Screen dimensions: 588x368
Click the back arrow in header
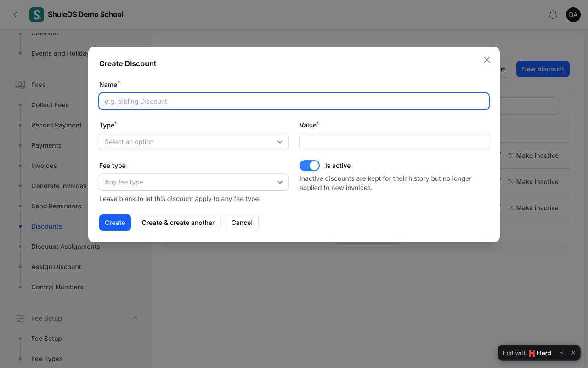click(x=16, y=15)
